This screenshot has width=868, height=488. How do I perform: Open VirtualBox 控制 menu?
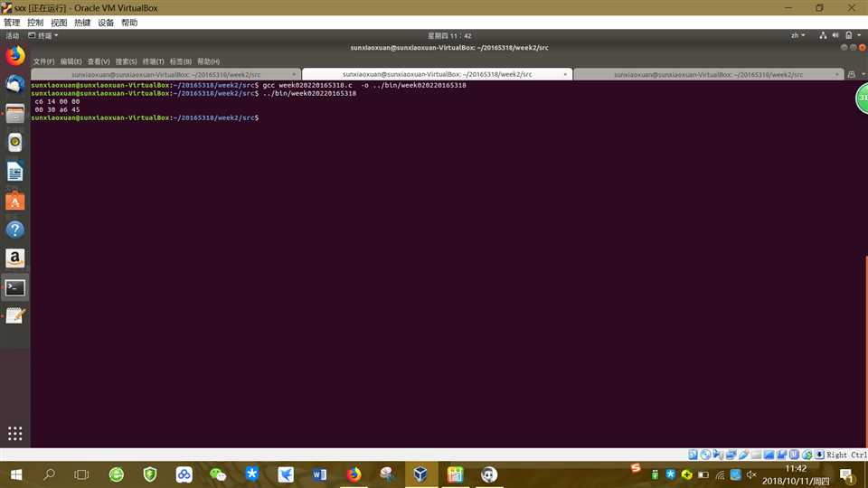pyautogui.click(x=35, y=23)
